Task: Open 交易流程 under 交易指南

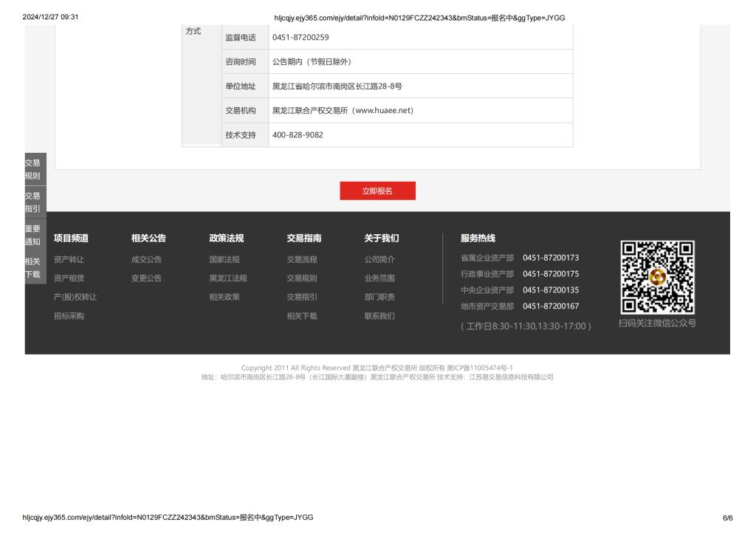Action: point(302,259)
